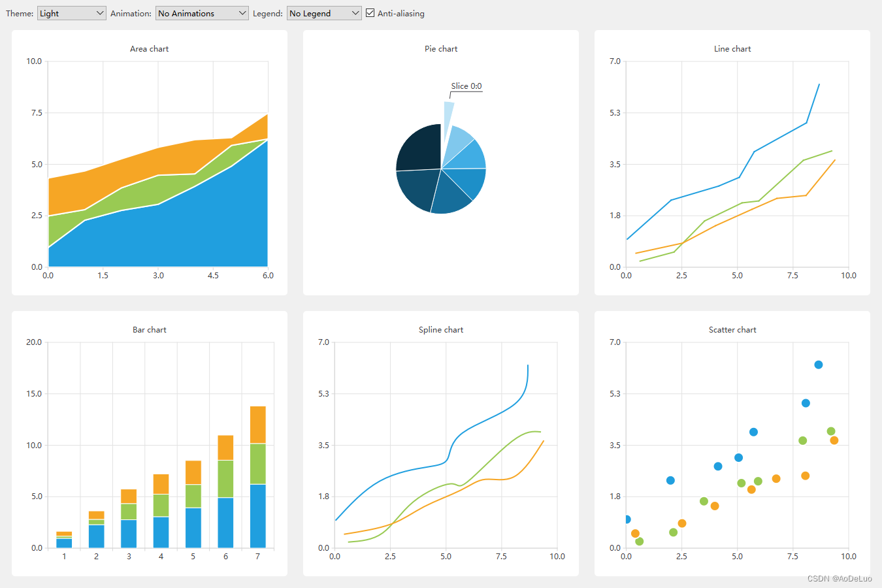Open the Theme dropdown showing Light

(72, 13)
